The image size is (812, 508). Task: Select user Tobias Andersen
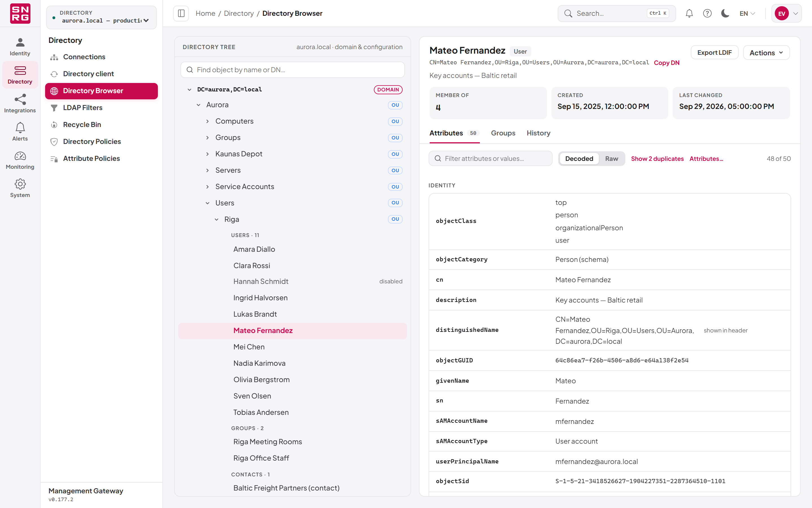point(293,413)
